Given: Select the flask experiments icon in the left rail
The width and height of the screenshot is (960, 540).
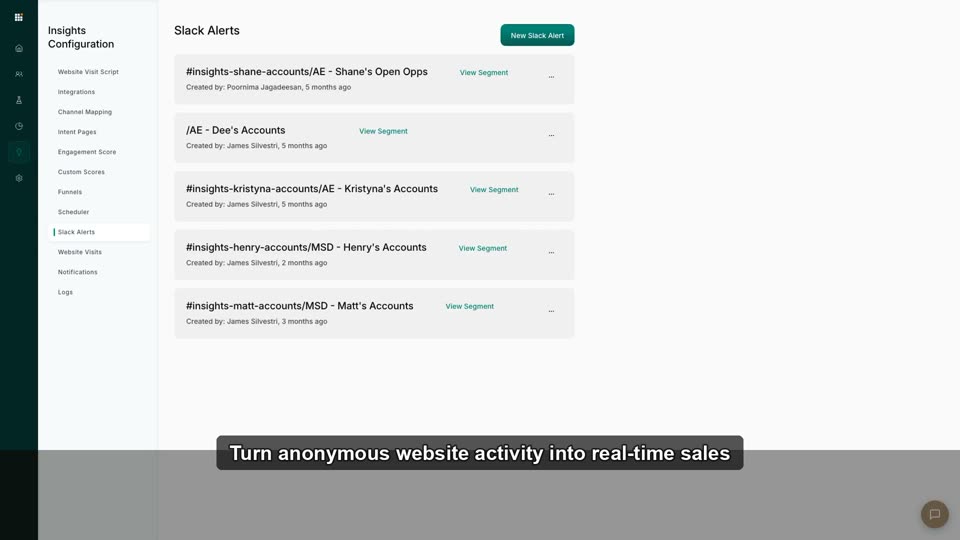Looking at the screenshot, I should [19, 100].
